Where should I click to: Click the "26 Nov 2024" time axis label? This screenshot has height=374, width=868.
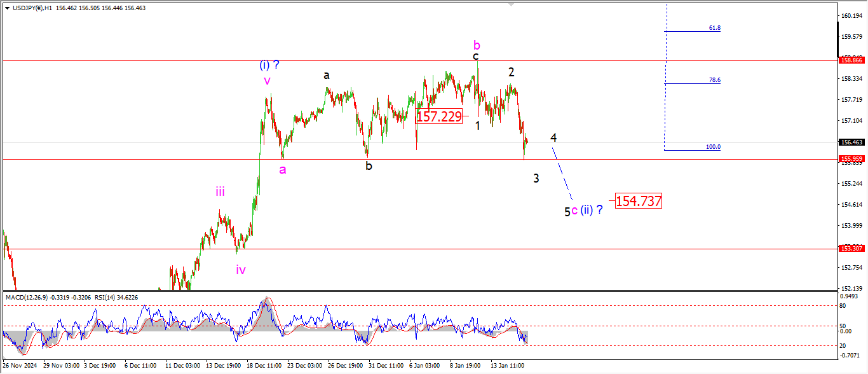[19, 366]
